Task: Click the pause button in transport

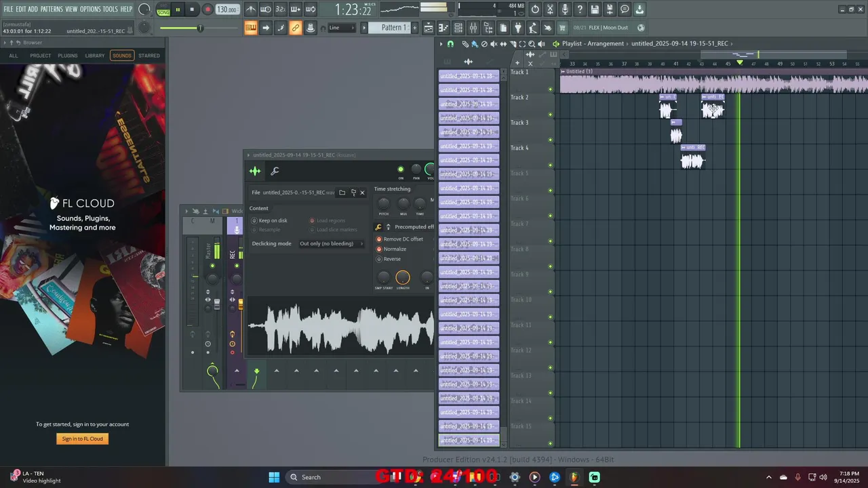Action: point(178,9)
